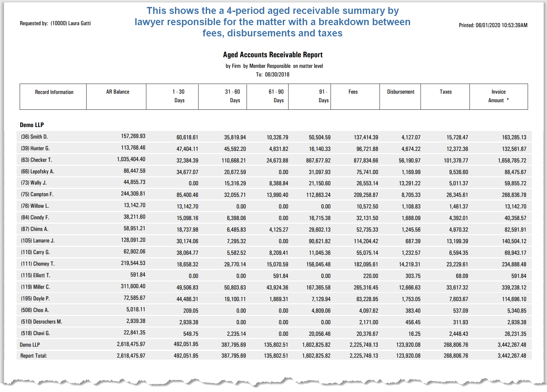547x392 pixels.
Task: Click the "(66) Lepofsky A." row label
Action: 37,171
